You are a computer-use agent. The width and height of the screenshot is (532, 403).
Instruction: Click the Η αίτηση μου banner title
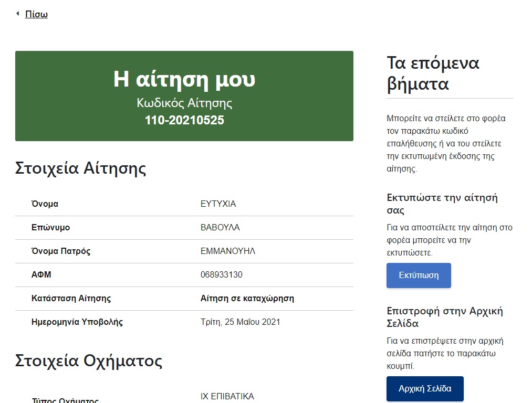pos(184,79)
